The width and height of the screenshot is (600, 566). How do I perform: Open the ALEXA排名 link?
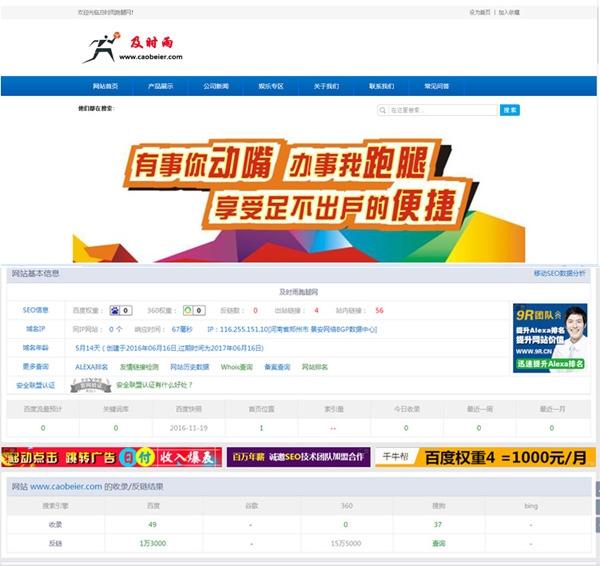(x=91, y=367)
